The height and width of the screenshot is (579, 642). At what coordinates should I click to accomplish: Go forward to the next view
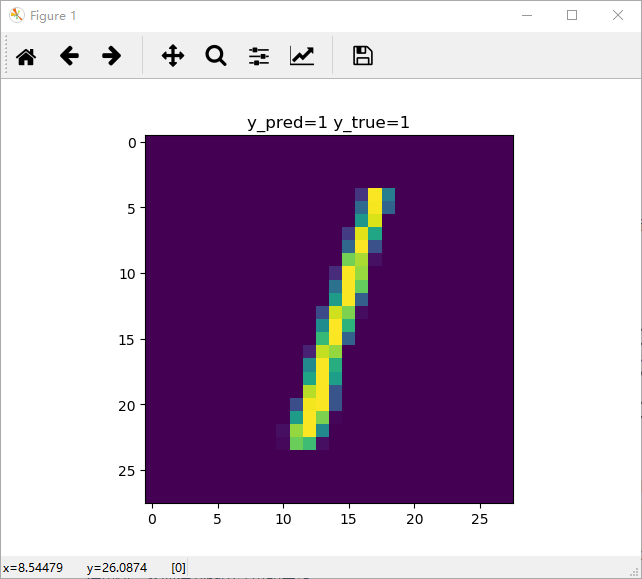[x=112, y=56]
